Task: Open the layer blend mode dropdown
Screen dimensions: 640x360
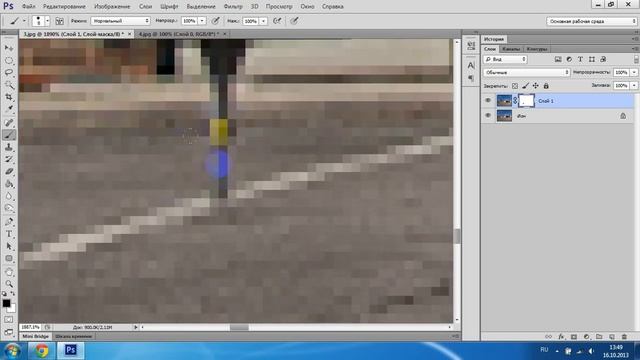Action: tap(527, 72)
